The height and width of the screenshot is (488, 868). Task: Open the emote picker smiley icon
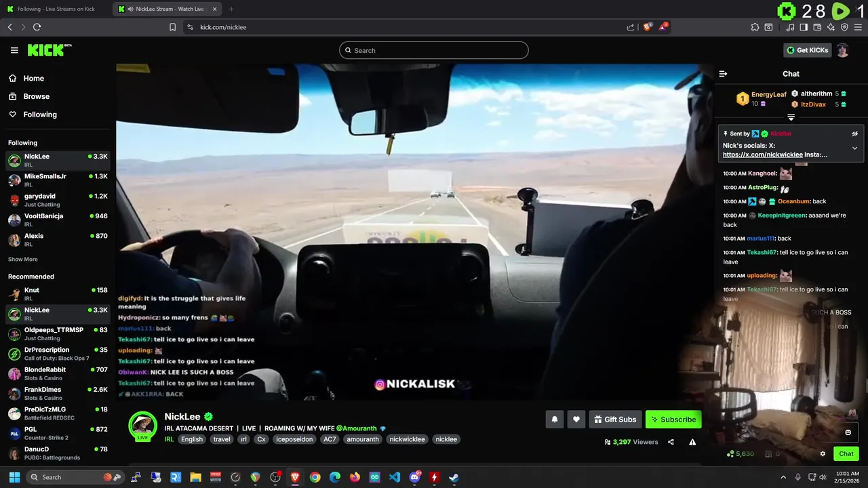(x=848, y=432)
